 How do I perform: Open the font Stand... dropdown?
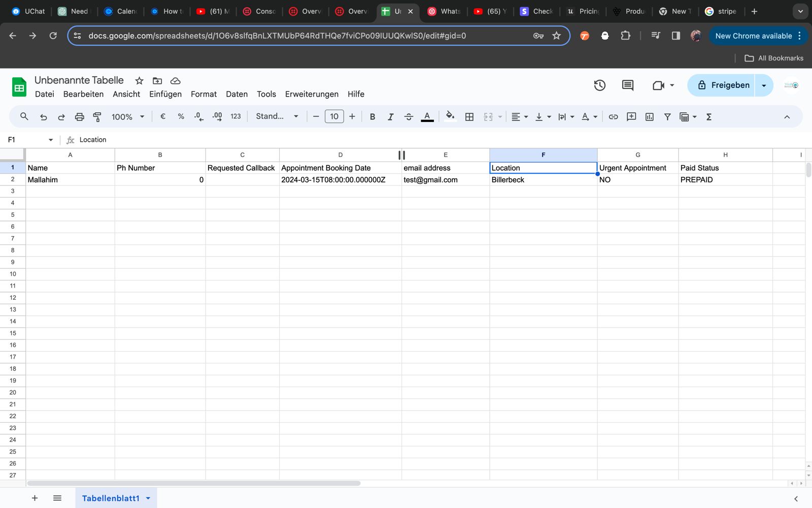[277, 117]
